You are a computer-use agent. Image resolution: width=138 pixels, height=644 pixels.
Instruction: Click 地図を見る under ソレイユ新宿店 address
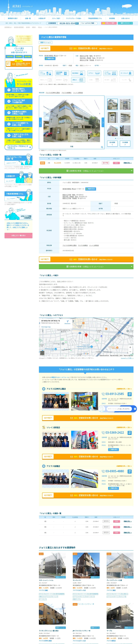[x=113, y=450]
